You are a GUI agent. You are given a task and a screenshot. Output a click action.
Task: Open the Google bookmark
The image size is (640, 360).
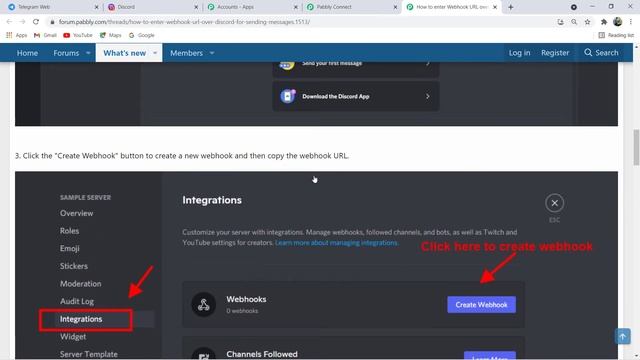click(142, 35)
